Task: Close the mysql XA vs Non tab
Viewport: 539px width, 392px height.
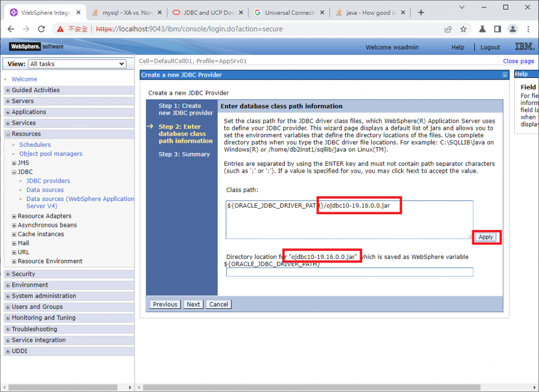Action: point(159,13)
